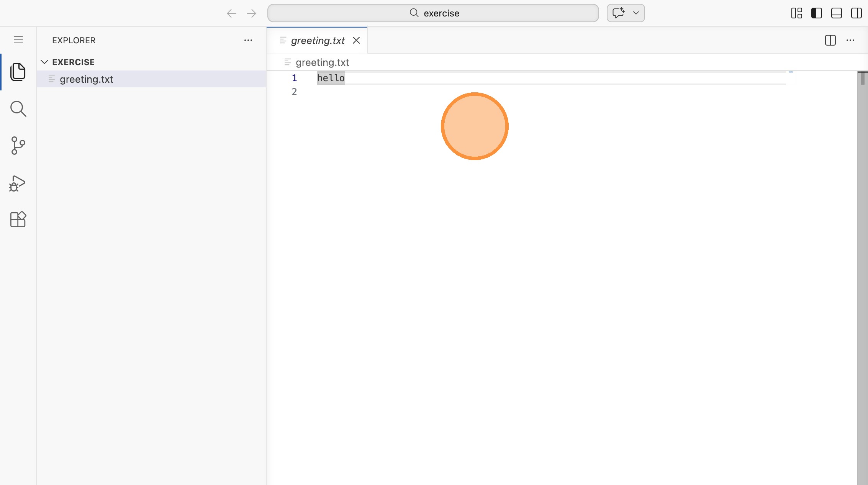Viewport: 868px width, 485px height.
Task: Open the Run and Debug view
Action: pos(18,183)
